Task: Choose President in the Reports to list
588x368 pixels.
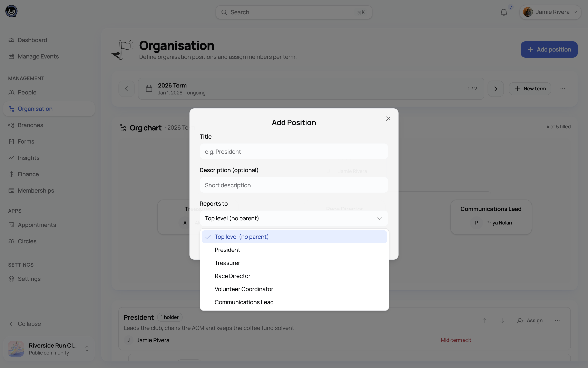Action: (294, 250)
